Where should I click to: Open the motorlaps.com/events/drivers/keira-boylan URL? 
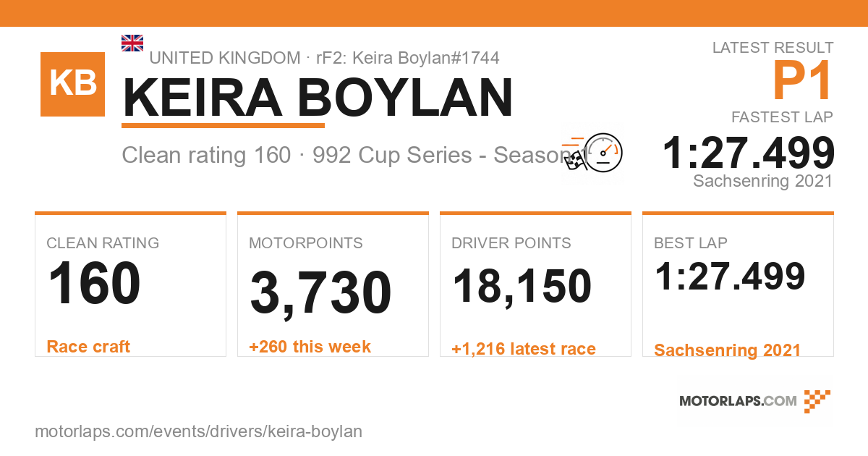click(198, 431)
